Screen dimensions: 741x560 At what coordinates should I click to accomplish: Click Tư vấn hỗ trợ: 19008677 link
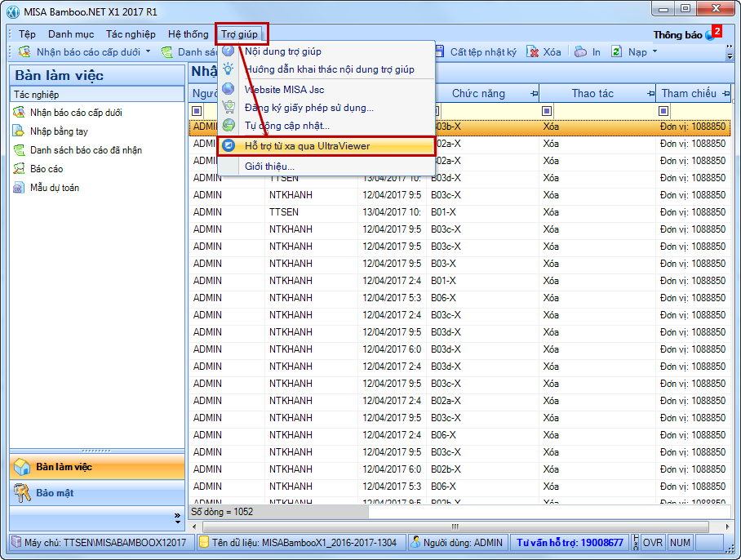570,543
